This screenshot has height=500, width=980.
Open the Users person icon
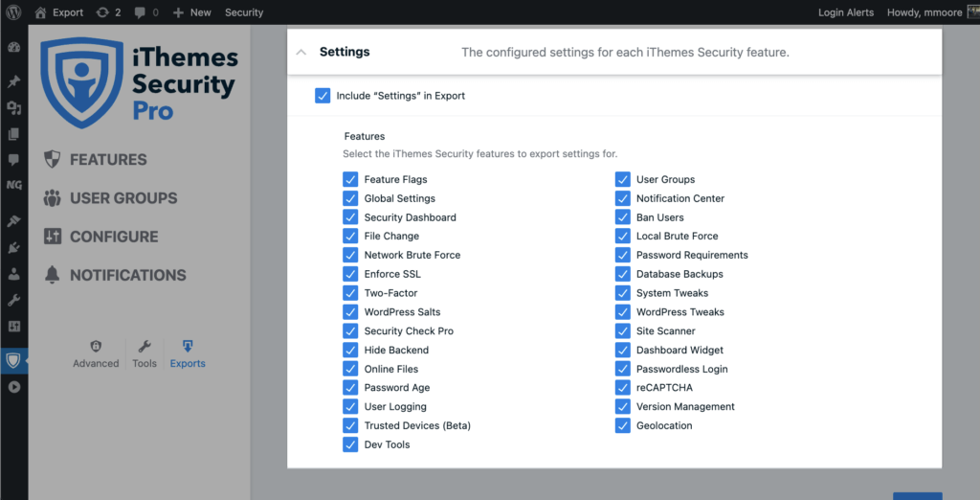(13, 274)
